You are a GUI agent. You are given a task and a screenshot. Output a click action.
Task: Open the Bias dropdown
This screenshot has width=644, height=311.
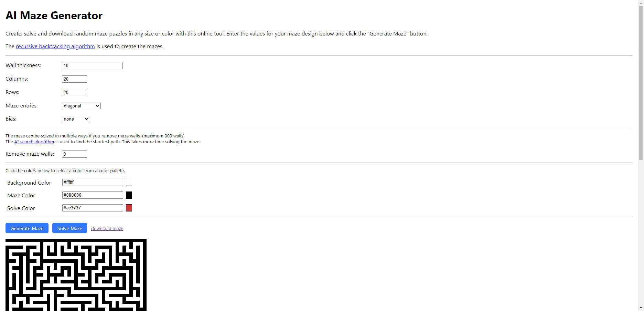coord(76,119)
